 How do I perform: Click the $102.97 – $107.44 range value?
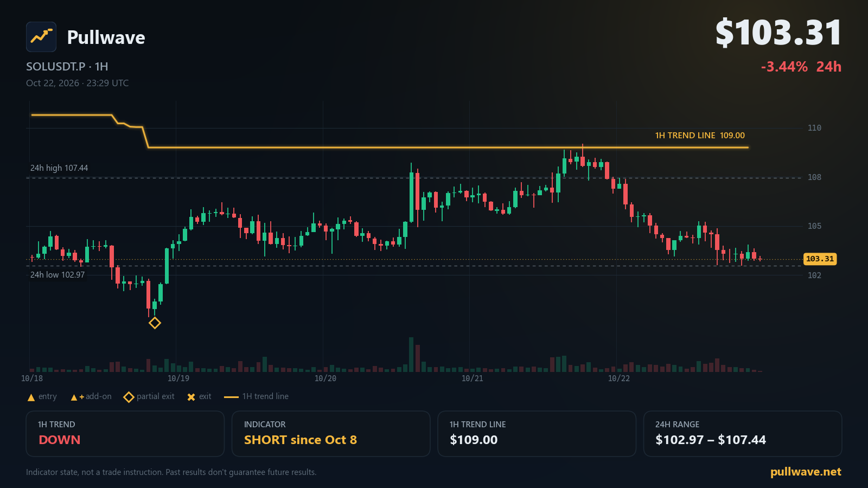coord(711,440)
